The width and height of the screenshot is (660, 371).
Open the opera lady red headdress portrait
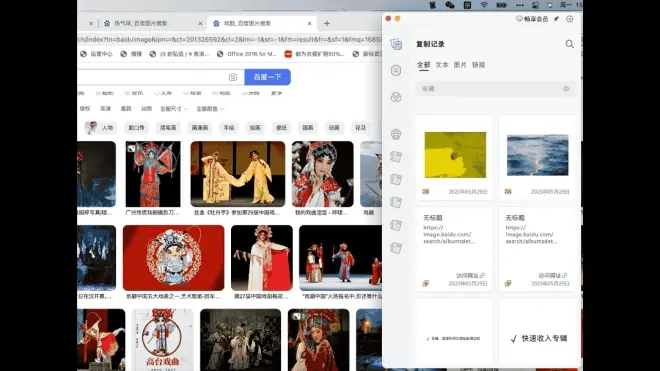point(322,174)
